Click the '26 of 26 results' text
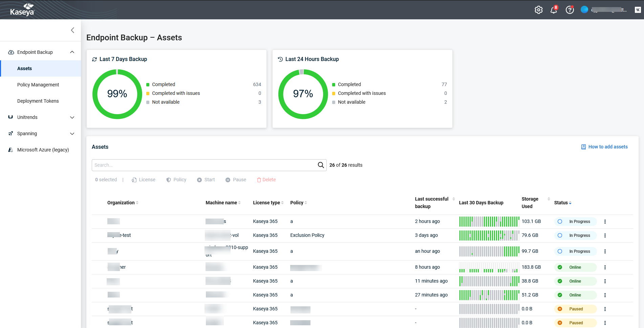 tap(346, 165)
